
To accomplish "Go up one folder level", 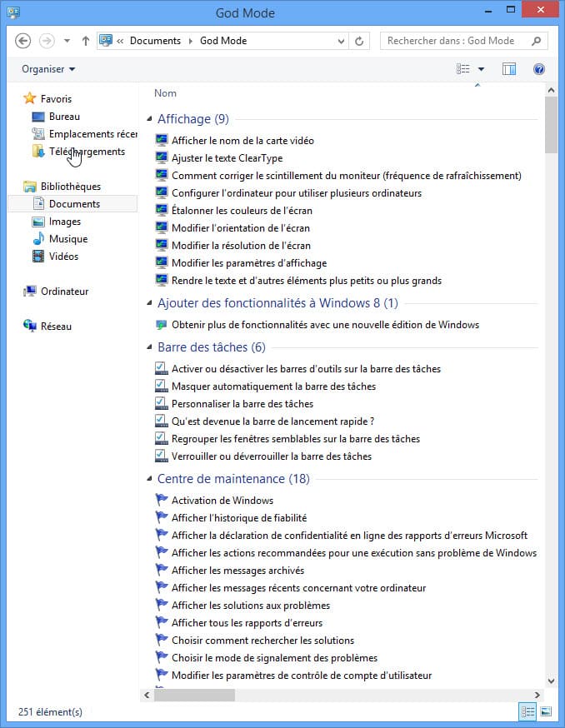I will coord(86,41).
